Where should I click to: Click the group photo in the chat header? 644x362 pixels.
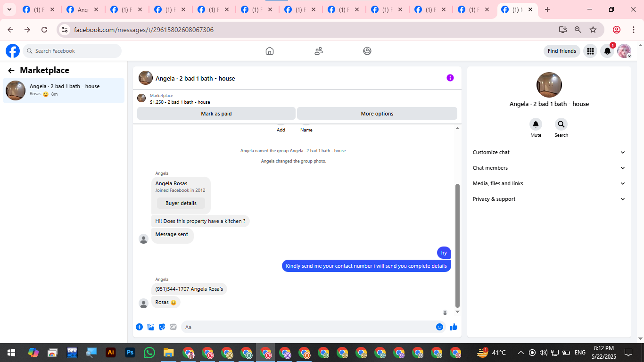click(x=146, y=78)
